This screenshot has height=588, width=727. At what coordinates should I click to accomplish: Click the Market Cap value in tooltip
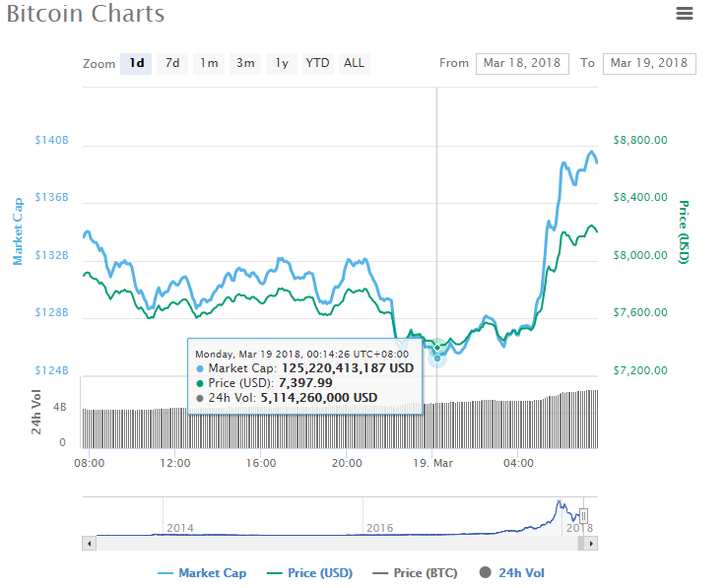pos(348,368)
